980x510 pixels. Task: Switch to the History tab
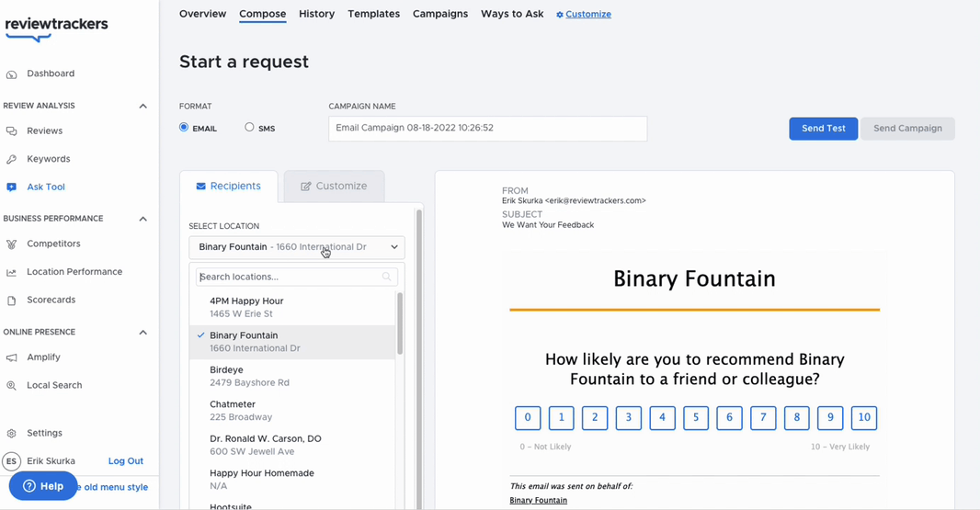click(317, 14)
